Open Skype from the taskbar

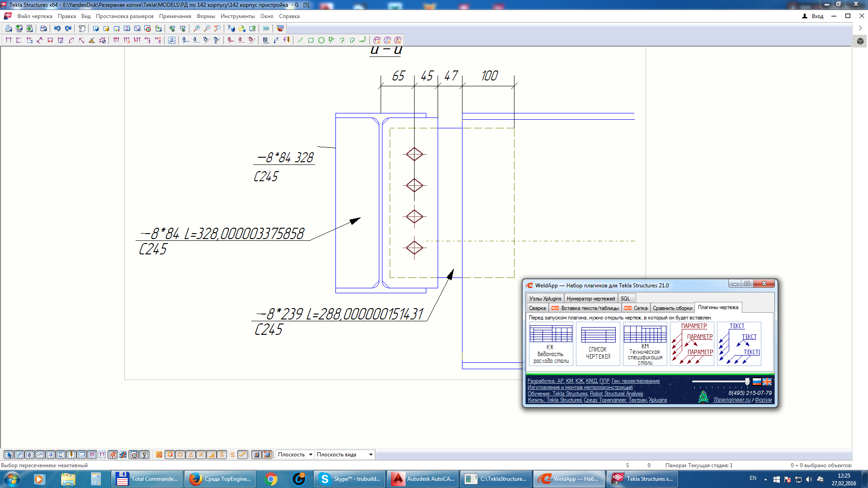pos(349,479)
